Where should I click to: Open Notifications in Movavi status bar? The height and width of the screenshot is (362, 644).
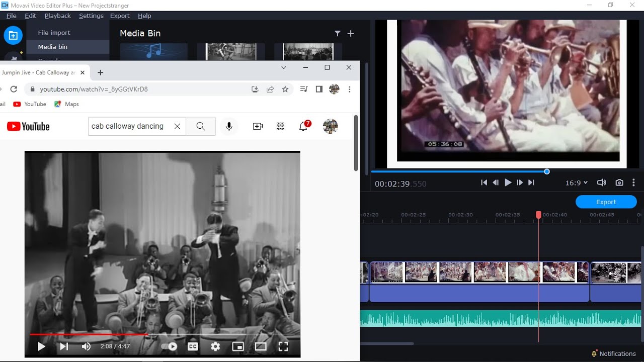tap(613, 353)
